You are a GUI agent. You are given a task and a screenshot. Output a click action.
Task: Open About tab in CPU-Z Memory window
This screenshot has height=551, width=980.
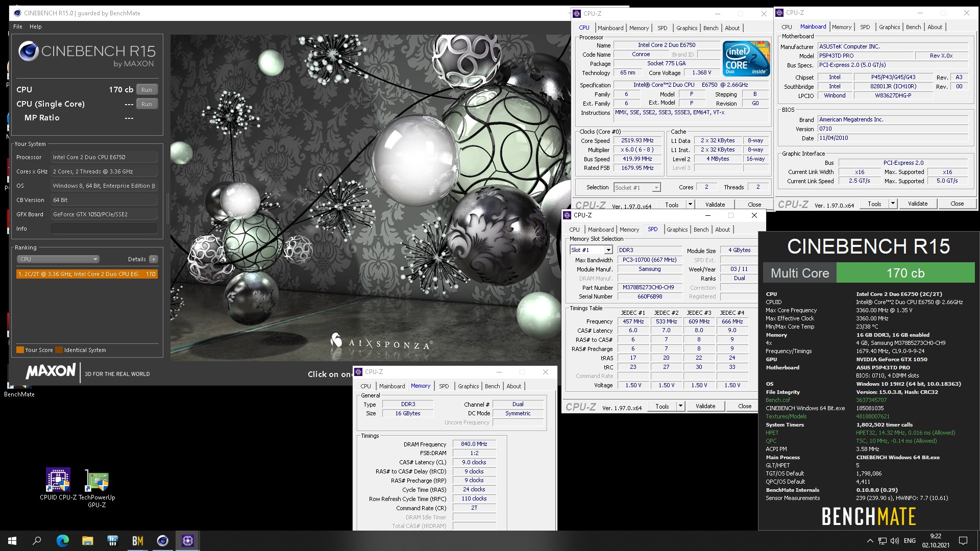pyautogui.click(x=513, y=386)
